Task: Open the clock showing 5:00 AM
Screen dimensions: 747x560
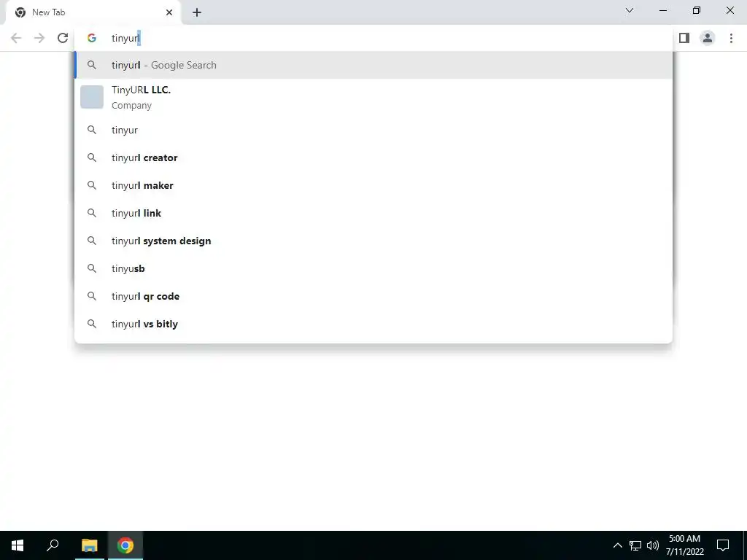Action: coord(684,545)
